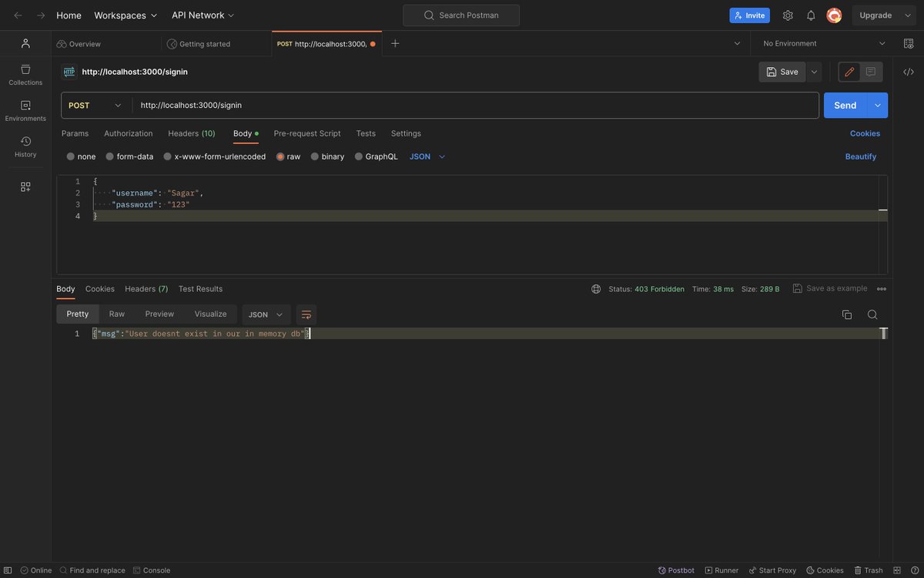Click Home in the top bar

click(69, 15)
